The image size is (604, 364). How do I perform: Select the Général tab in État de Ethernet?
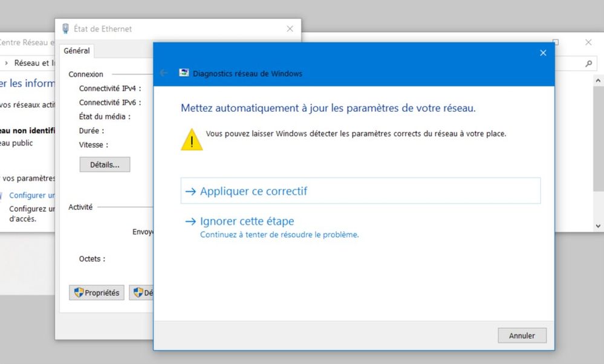click(77, 51)
